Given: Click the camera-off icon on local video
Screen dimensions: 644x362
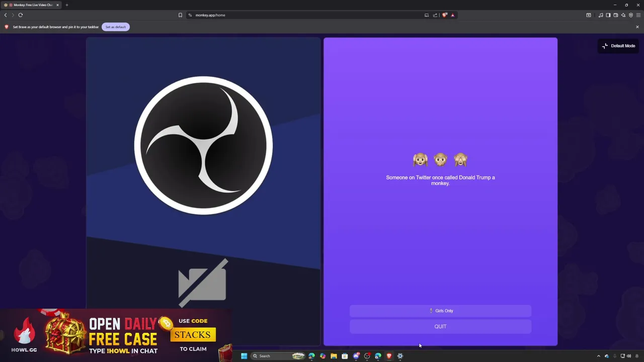Looking at the screenshot, I should (203, 283).
